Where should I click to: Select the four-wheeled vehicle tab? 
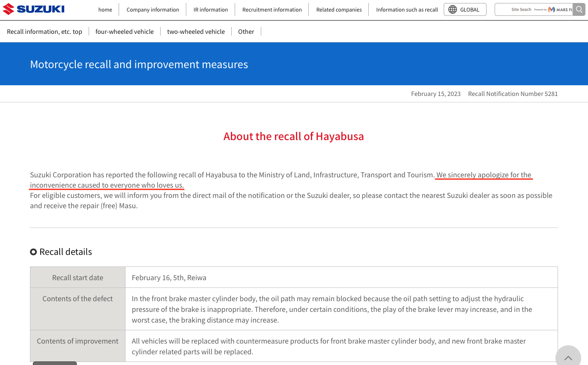coord(125,32)
